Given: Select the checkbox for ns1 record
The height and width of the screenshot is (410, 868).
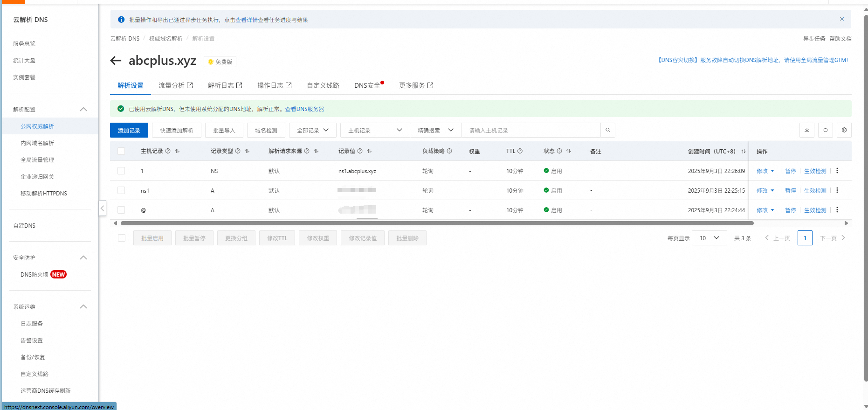Looking at the screenshot, I should [x=121, y=190].
